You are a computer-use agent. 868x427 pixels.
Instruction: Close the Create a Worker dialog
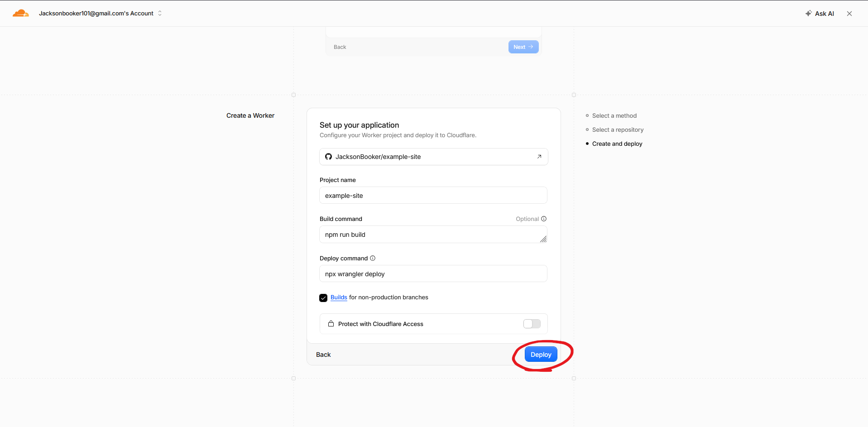(x=849, y=14)
